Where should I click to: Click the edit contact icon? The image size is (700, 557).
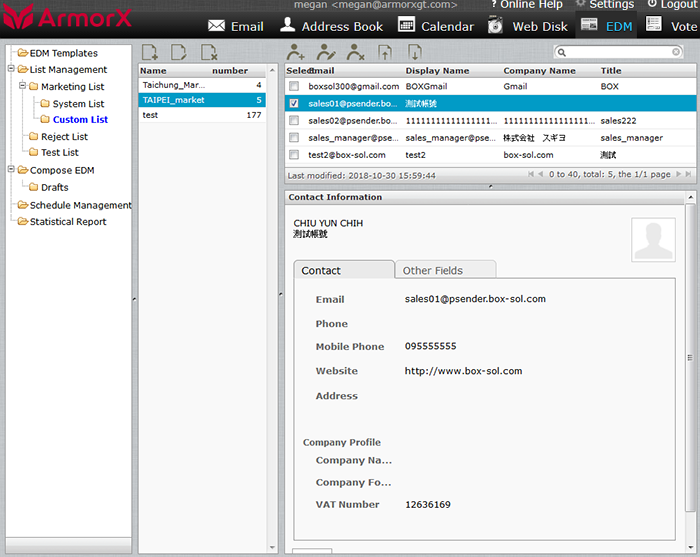(x=326, y=52)
